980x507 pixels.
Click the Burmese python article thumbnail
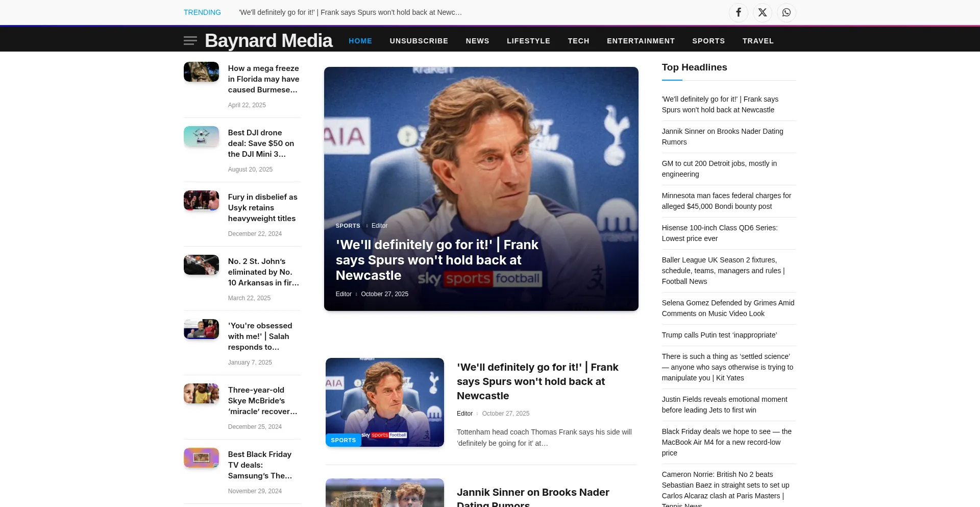click(x=201, y=72)
